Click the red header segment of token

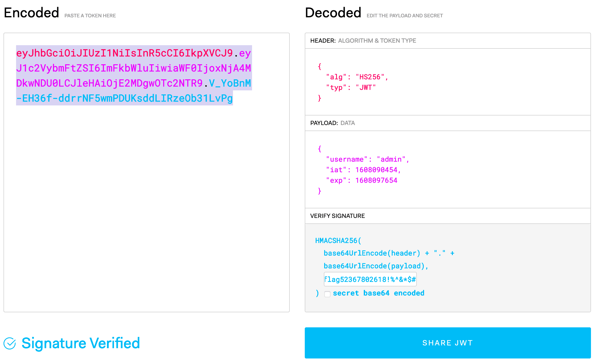point(124,53)
